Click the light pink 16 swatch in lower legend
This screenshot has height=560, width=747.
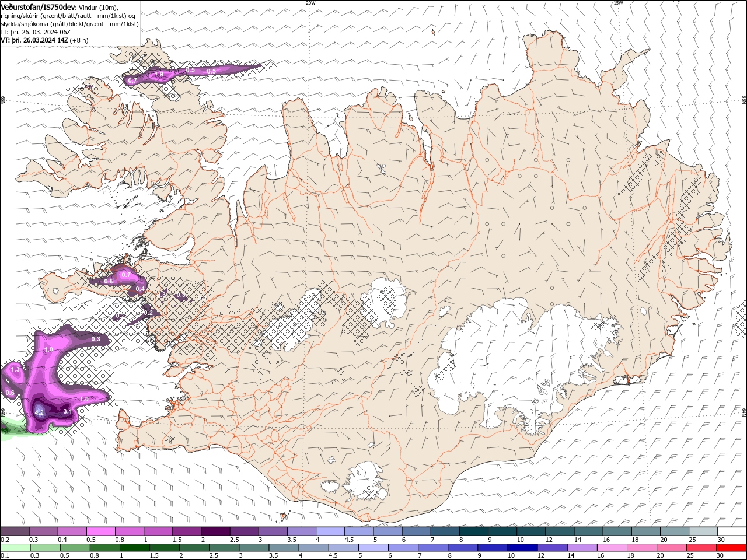(x=612, y=548)
